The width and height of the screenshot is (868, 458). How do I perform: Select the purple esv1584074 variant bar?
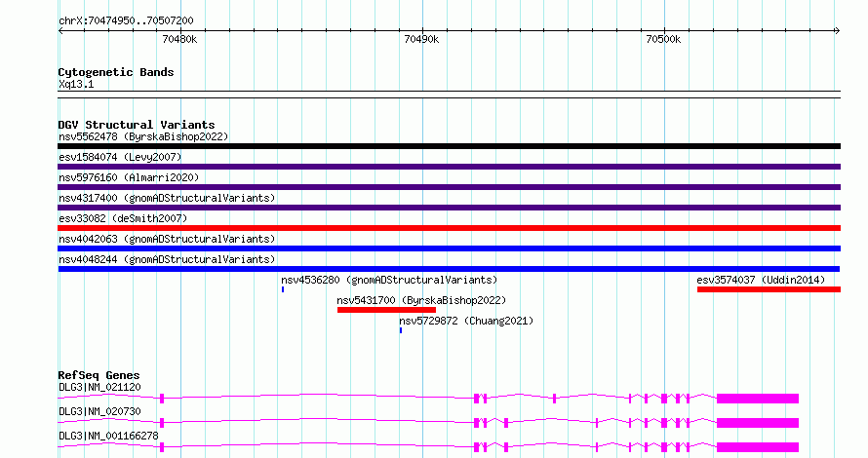click(449, 167)
